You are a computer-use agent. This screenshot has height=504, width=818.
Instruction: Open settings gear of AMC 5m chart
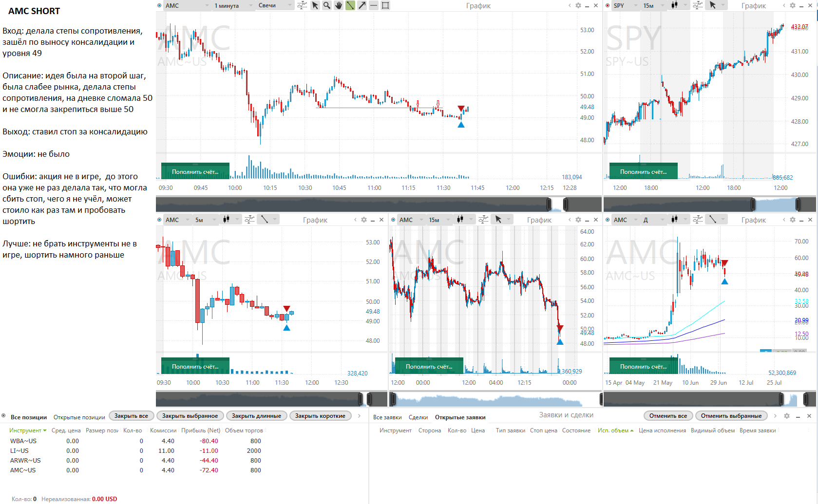(x=364, y=220)
